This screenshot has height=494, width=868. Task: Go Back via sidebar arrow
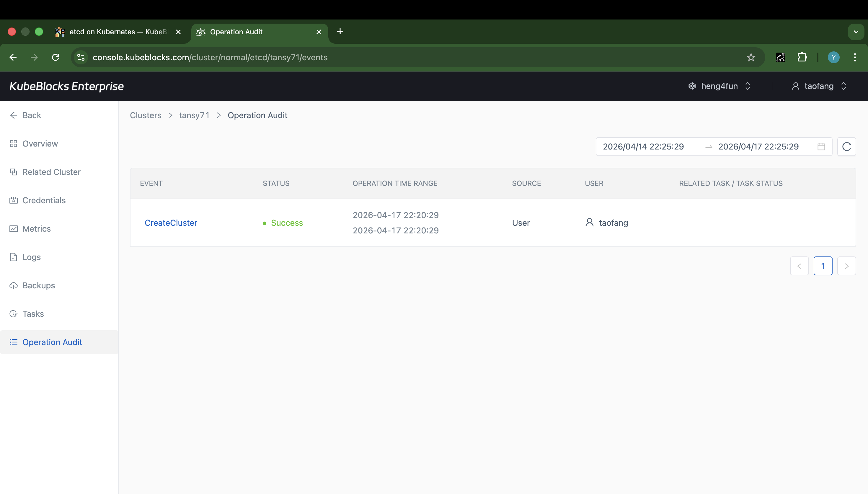25,115
